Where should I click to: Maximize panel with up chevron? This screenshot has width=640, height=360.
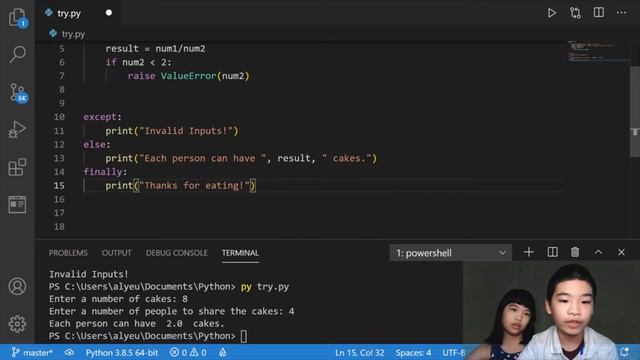coord(598,253)
